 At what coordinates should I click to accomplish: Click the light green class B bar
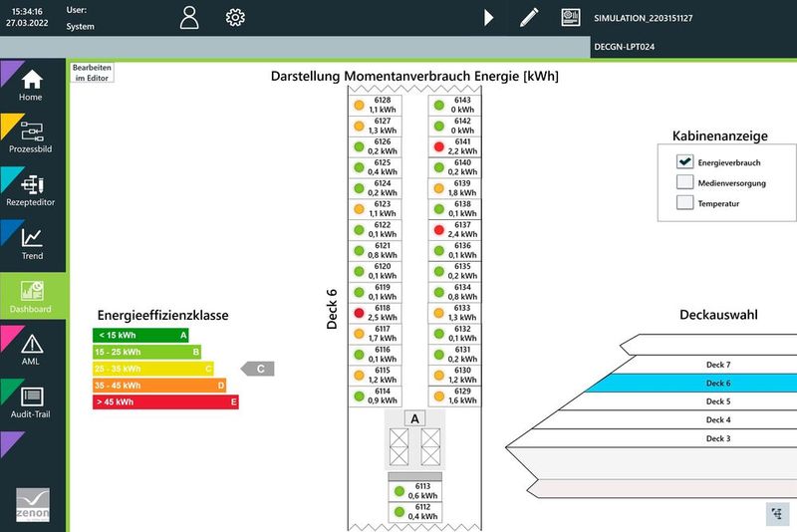click(146, 352)
